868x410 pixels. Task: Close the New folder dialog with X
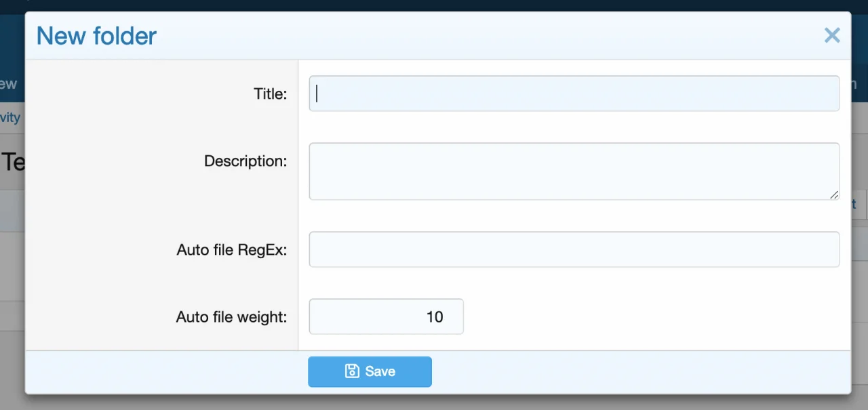832,35
